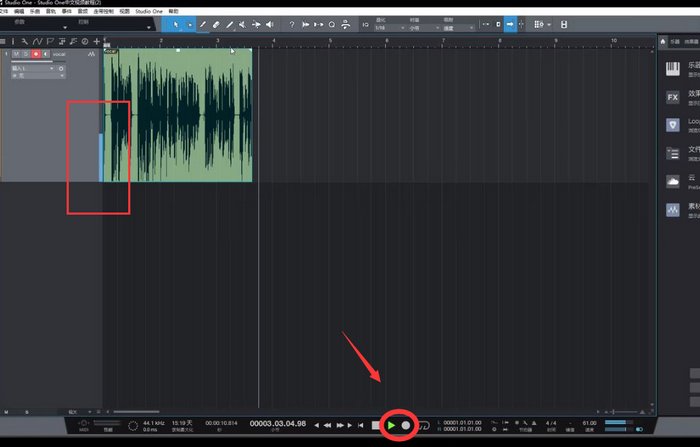Open the Instruments browser piano icon
Screen dimensions: 700x447
673,68
